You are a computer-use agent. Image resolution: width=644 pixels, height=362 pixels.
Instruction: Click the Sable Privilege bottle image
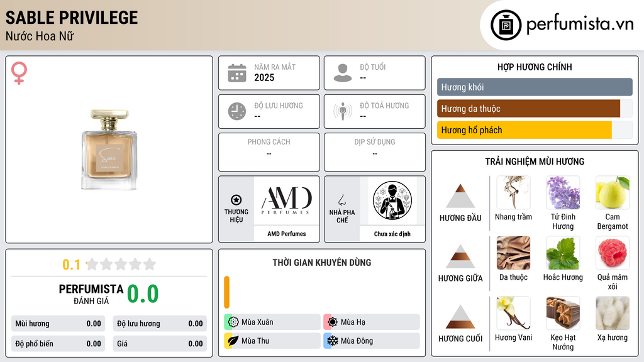109,150
